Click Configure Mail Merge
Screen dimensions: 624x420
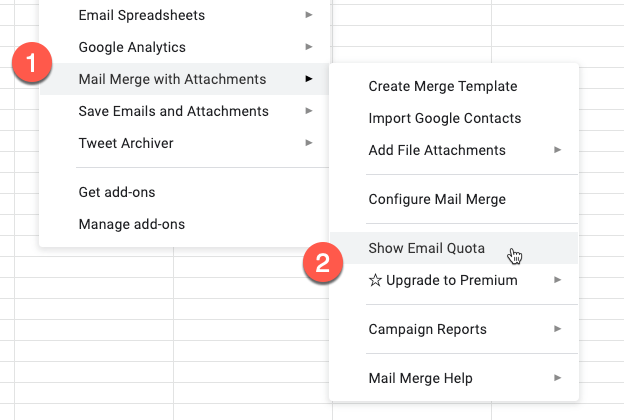click(454, 199)
